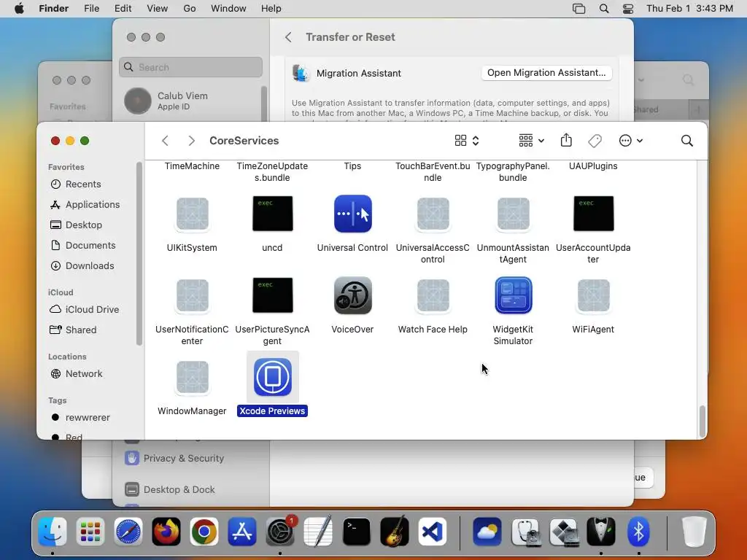Image resolution: width=747 pixels, height=560 pixels.
Task: Open App Store from the Dock
Action: pyautogui.click(x=242, y=532)
